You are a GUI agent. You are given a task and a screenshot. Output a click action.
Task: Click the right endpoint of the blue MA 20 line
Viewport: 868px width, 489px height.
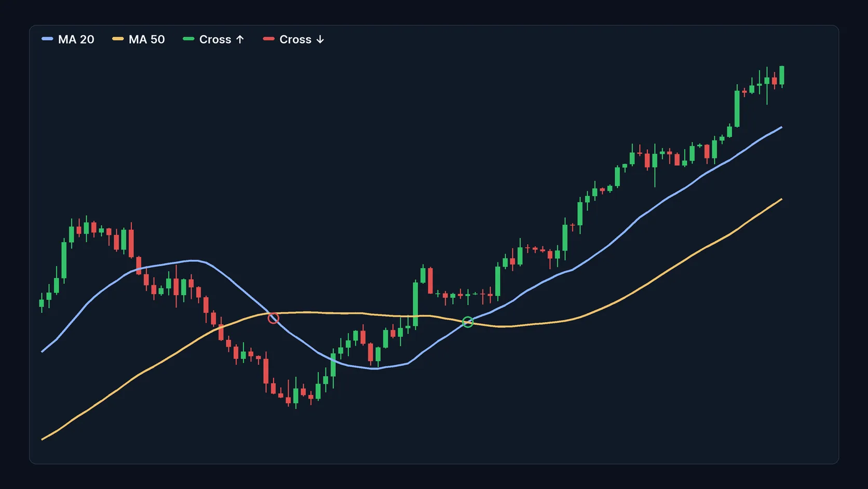tap(781, 127)
